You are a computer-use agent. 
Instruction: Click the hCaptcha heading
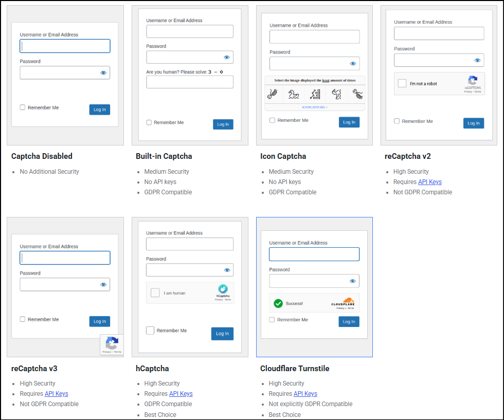[x=152, y=368]
